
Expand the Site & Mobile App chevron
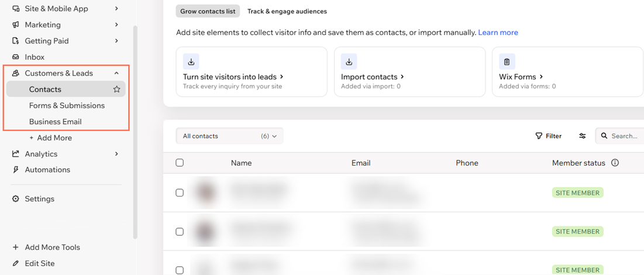click(116, 9)
